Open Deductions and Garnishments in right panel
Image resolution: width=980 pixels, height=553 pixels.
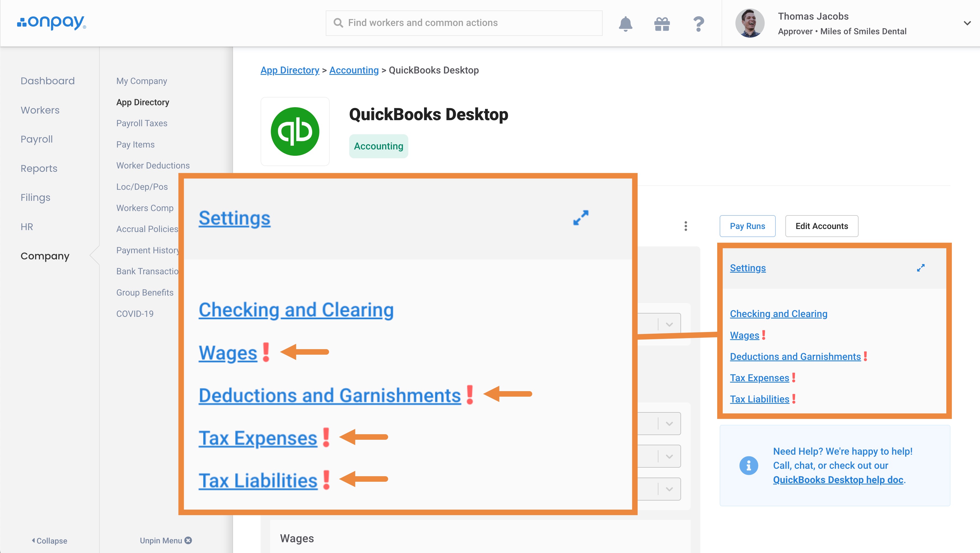click(x=795, y=357)
